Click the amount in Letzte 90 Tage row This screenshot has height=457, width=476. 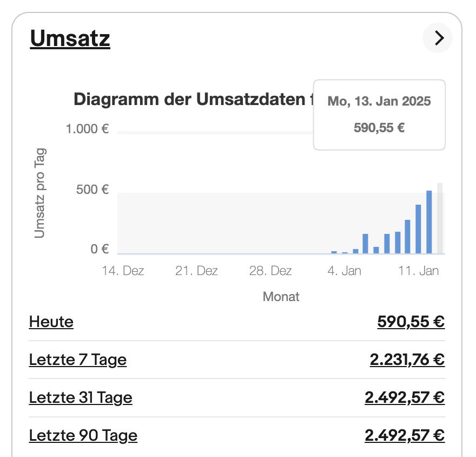point(405,436)
